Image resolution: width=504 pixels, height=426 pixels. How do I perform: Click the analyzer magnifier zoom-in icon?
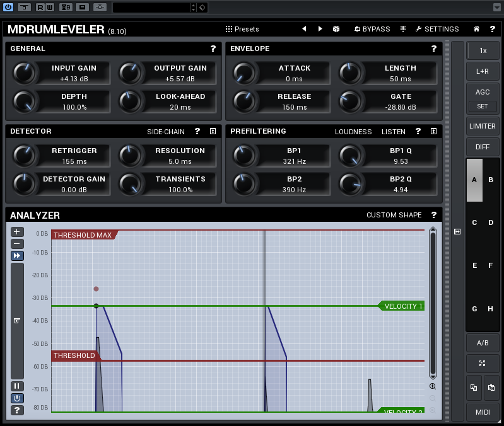click(x=433, y=386)
